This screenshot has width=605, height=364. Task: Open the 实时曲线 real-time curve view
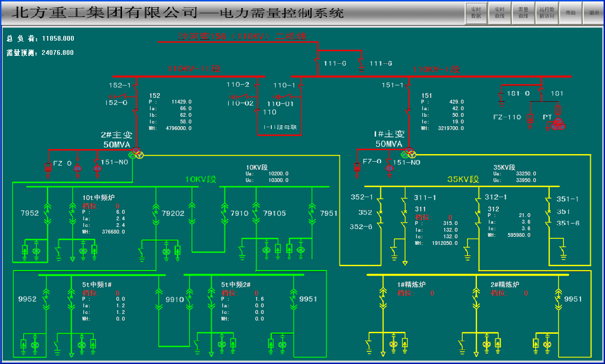500,13
